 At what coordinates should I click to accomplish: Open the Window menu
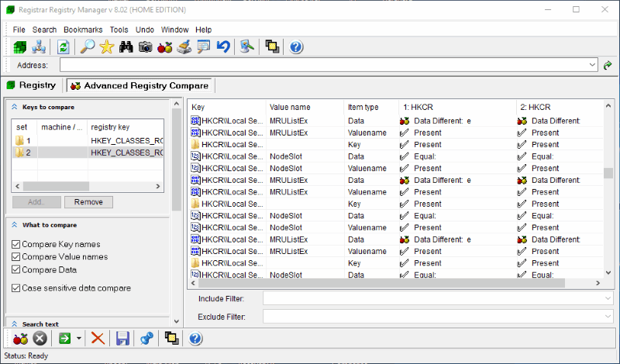pyautogui.click(x=175, y=29)
